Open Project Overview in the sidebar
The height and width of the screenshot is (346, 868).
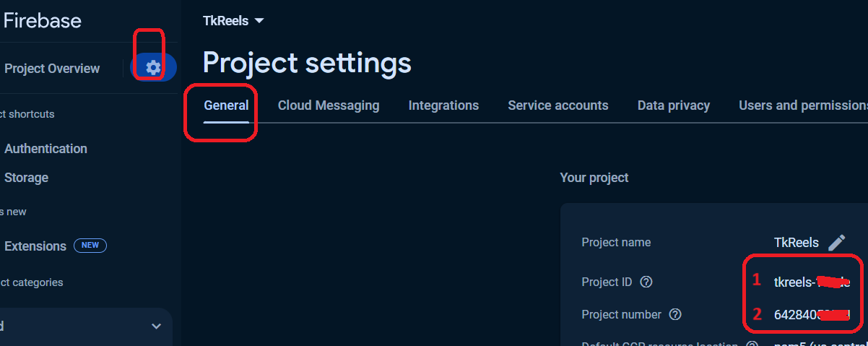click(52, 69)
